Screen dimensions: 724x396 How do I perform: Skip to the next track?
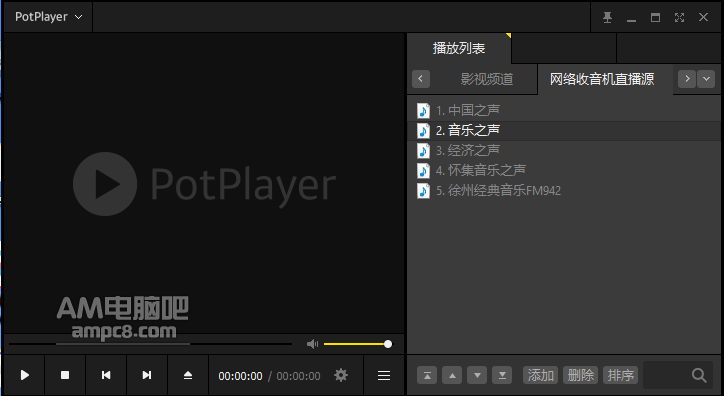click(147, 375)
